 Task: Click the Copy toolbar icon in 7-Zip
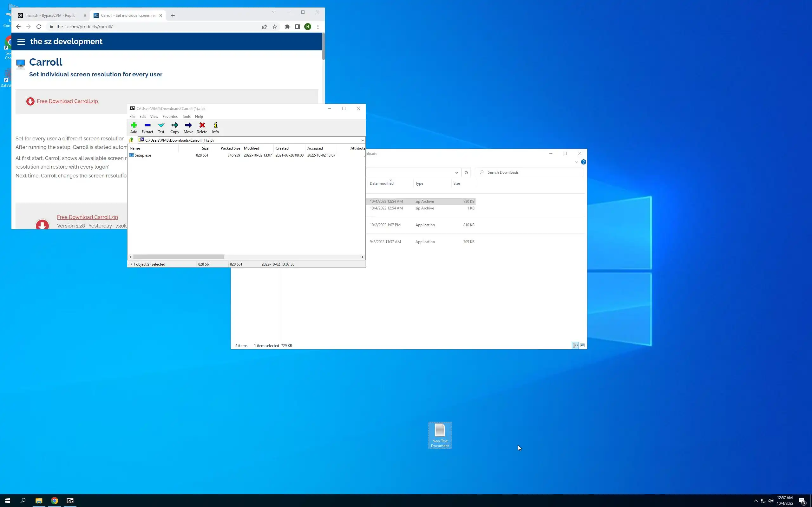coord(174,127)
